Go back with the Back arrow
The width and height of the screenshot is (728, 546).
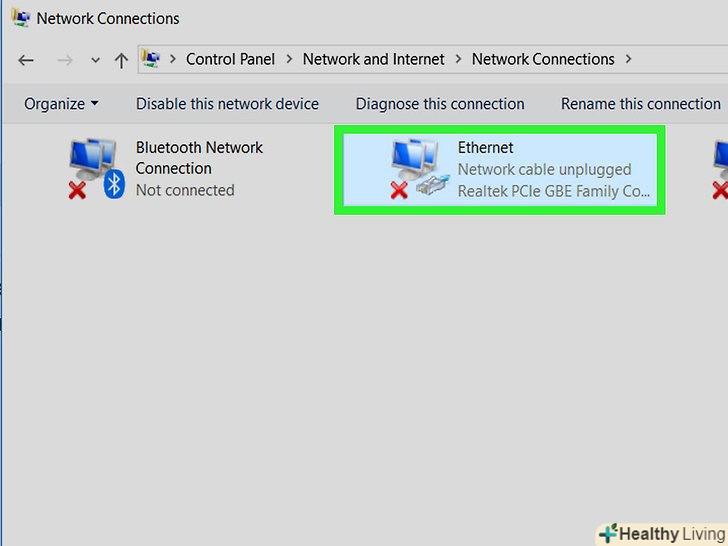click(x=26, y=60)
